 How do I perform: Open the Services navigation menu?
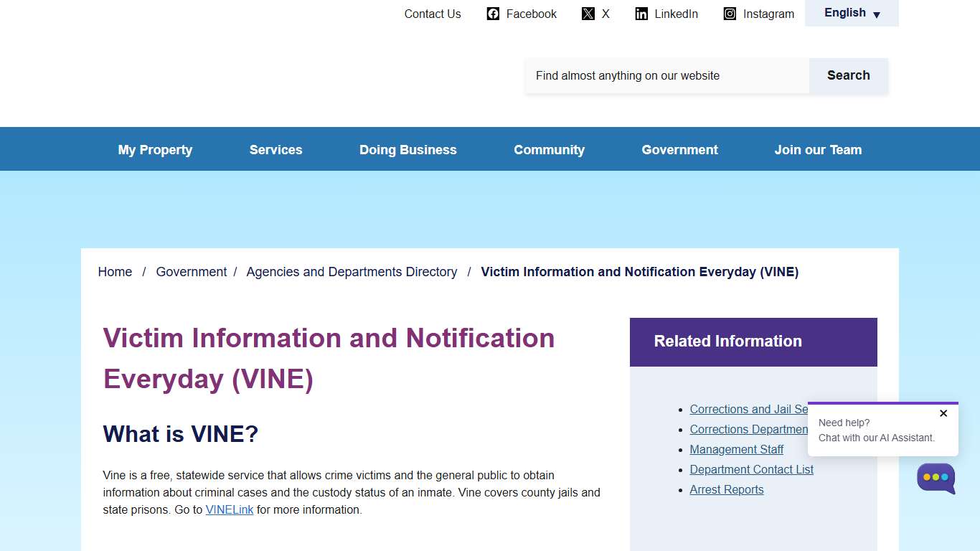pyautogui.click(x=275, y=149)
